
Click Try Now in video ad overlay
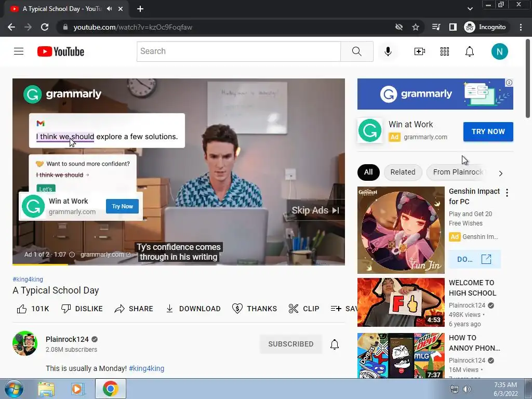tap(122, 206)
